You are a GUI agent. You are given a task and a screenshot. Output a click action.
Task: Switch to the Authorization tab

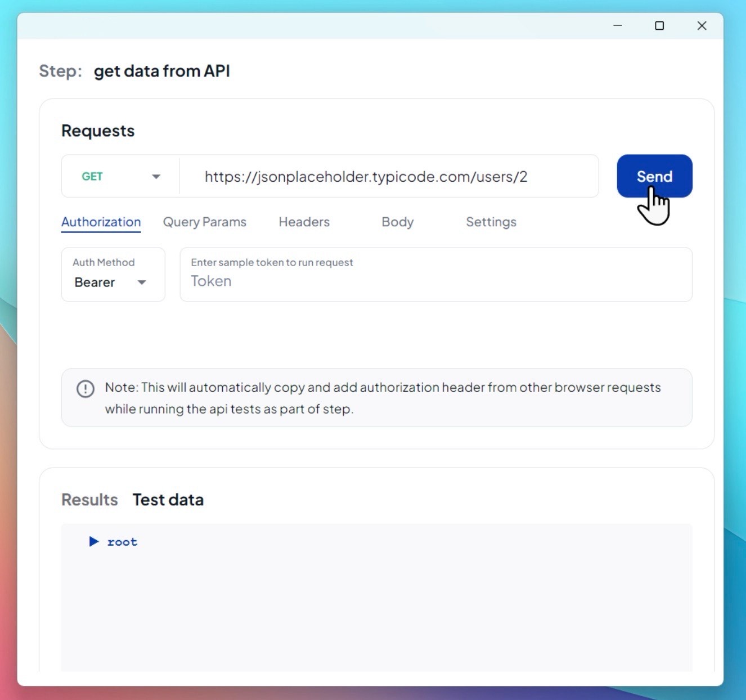click(101, 222)
